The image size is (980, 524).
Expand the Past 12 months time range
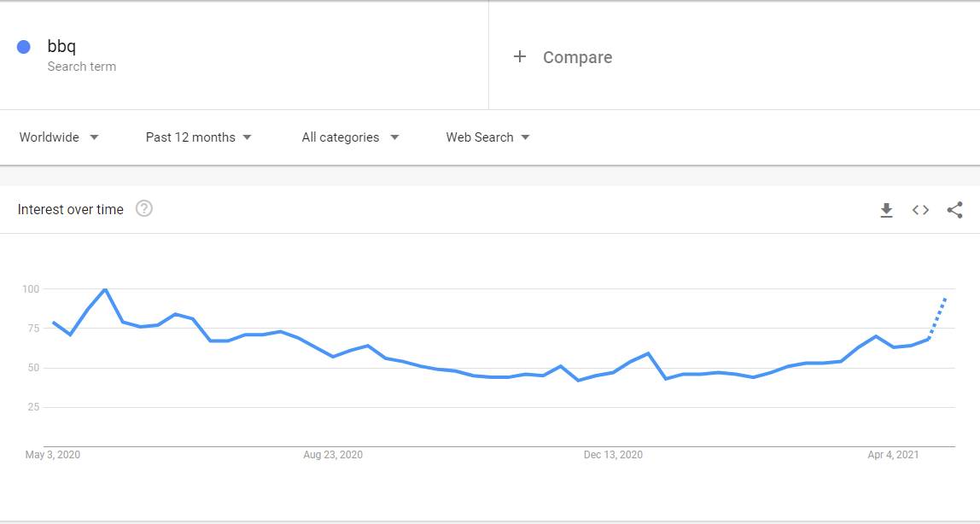point(198,137)
